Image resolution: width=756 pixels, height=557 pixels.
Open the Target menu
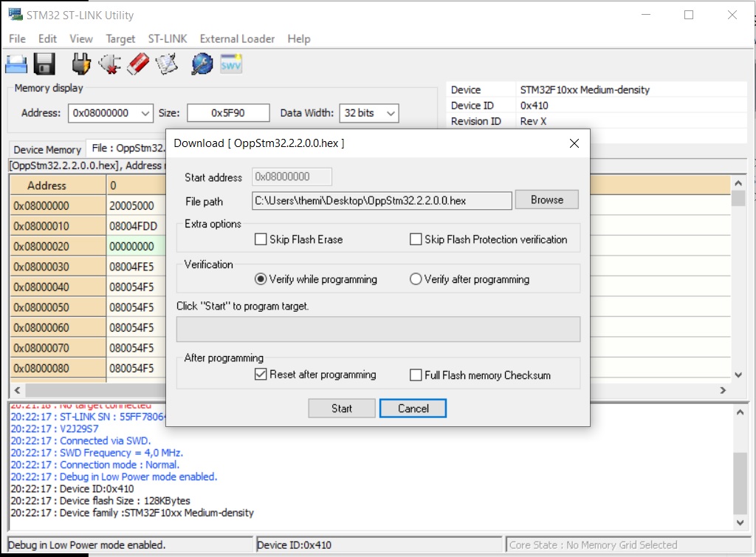tap(120, 38)
